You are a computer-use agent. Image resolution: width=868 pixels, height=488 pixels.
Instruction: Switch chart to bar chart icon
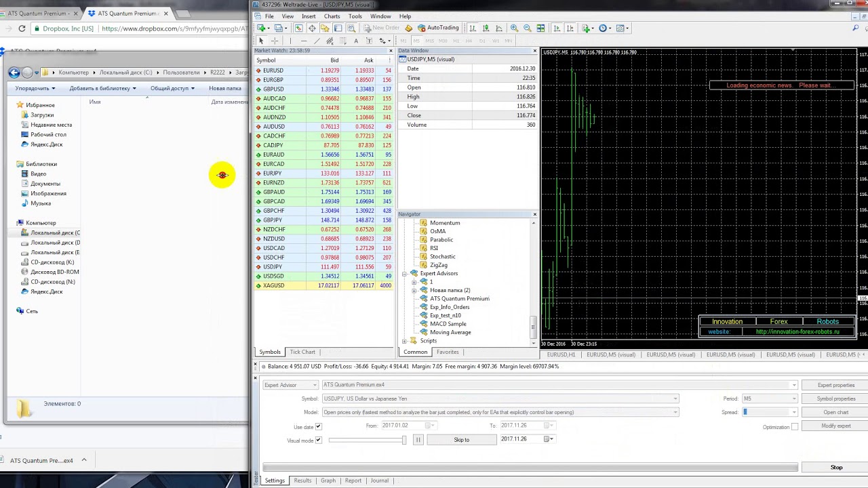(473, 28)
